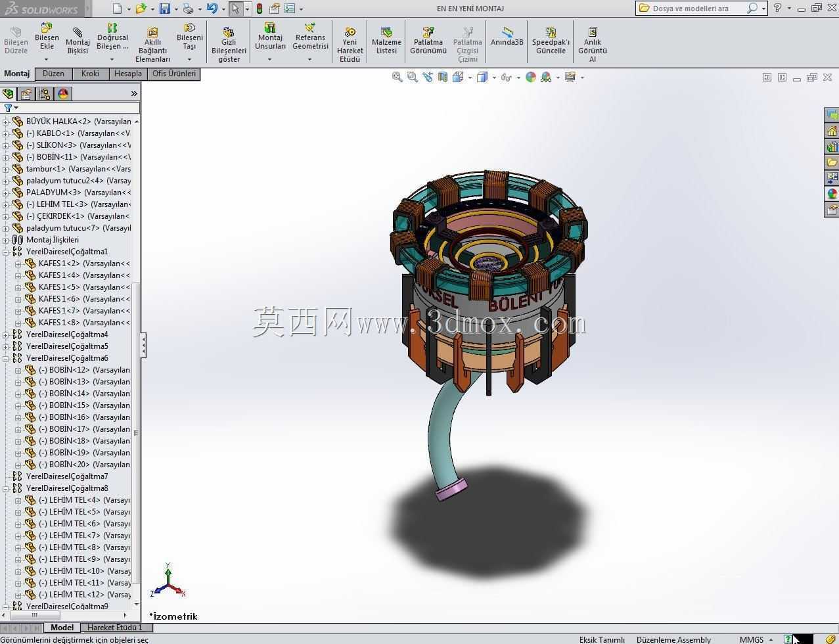Image resolution: width=839 pixels, height=644 pixels.
Task: Click Referans Geometrisi tool
Action: pyautogui.click(x=310, y=37)
